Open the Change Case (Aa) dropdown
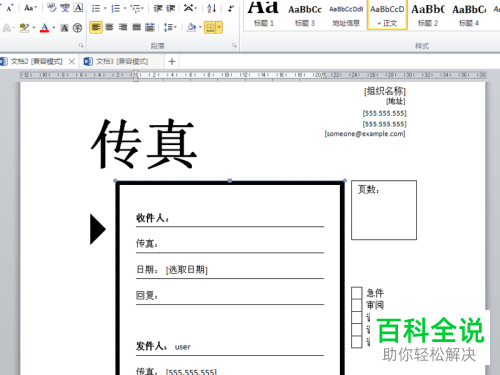Viewport: 500px width, 375px height. click(x=30, y=8)
